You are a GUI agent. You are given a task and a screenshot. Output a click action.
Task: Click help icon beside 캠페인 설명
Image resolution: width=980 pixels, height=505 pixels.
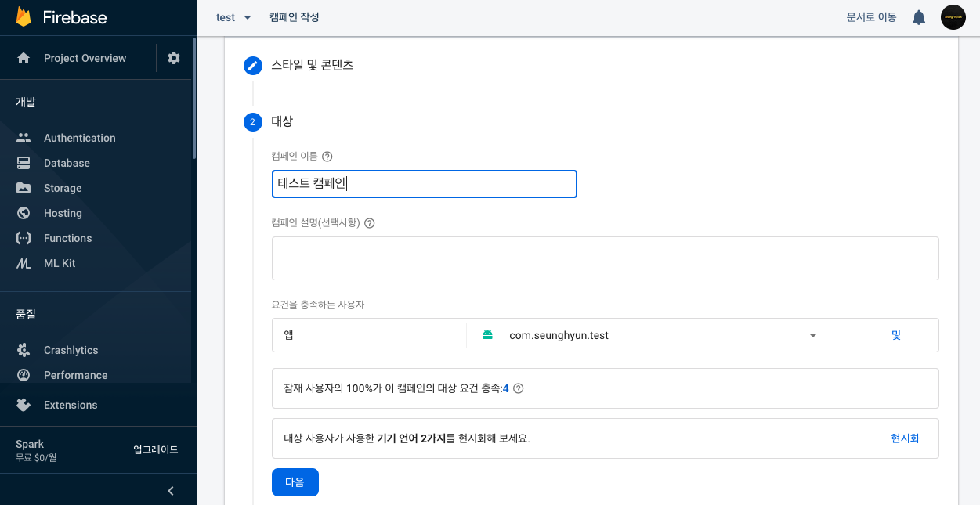click(370, 222)
